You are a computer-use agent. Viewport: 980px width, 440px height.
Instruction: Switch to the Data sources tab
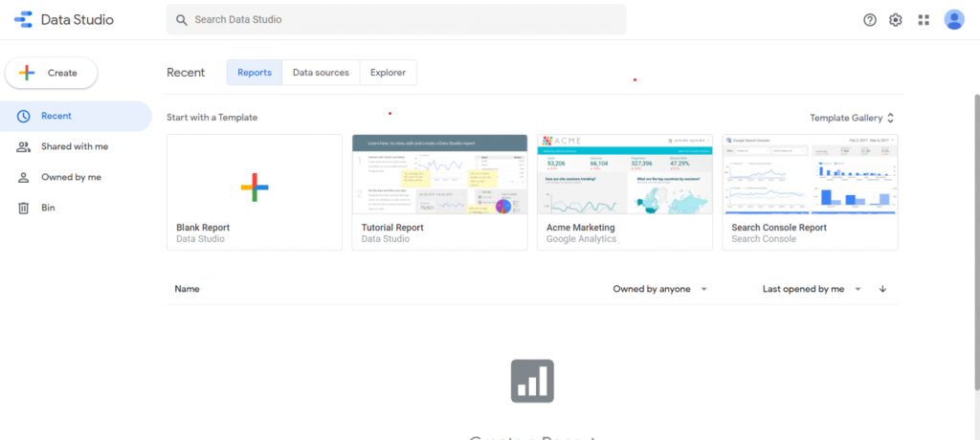tap(321, 73)
